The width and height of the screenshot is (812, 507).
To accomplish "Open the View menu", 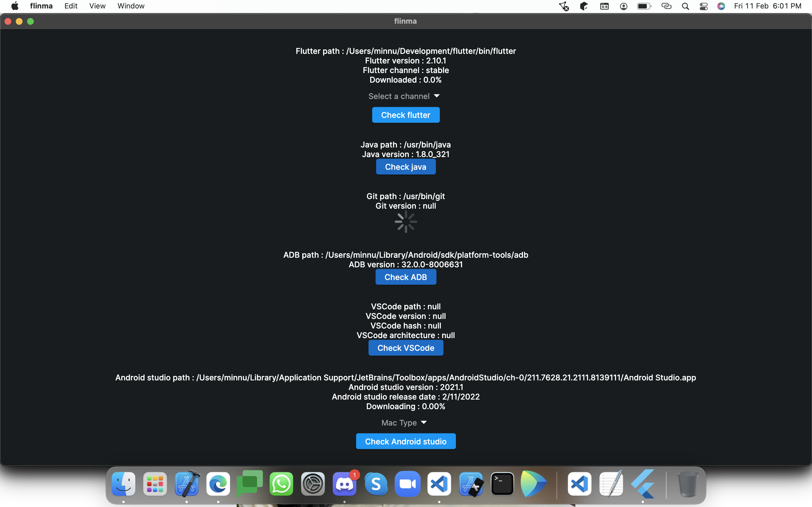I will (97, 6).
